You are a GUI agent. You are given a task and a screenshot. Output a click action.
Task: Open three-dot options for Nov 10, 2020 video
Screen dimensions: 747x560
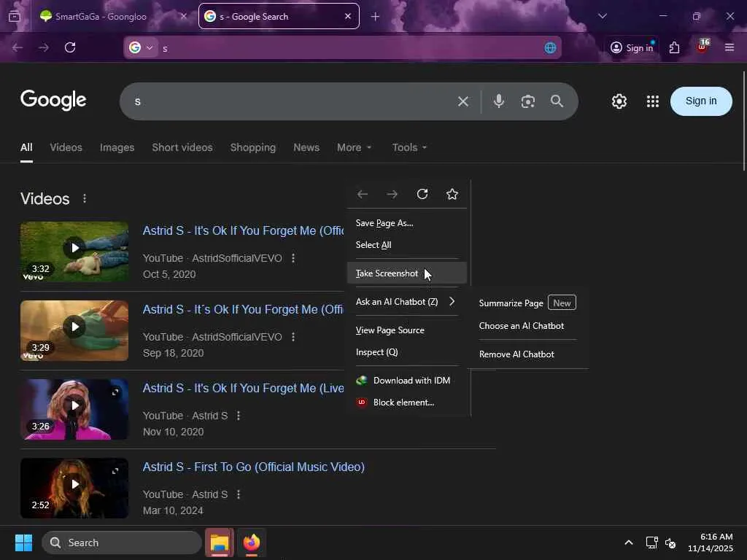[x=239, y=416]
